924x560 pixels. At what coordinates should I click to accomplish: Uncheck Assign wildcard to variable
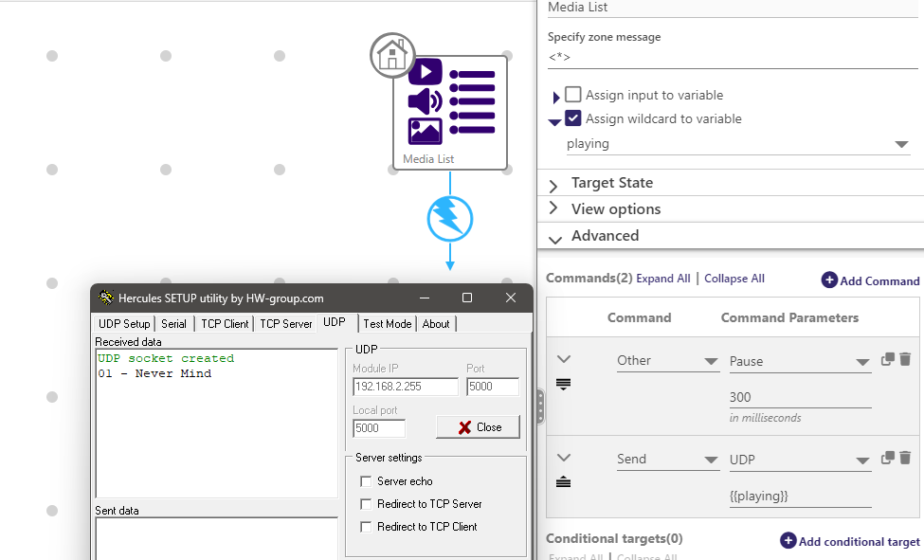[573, 118]
